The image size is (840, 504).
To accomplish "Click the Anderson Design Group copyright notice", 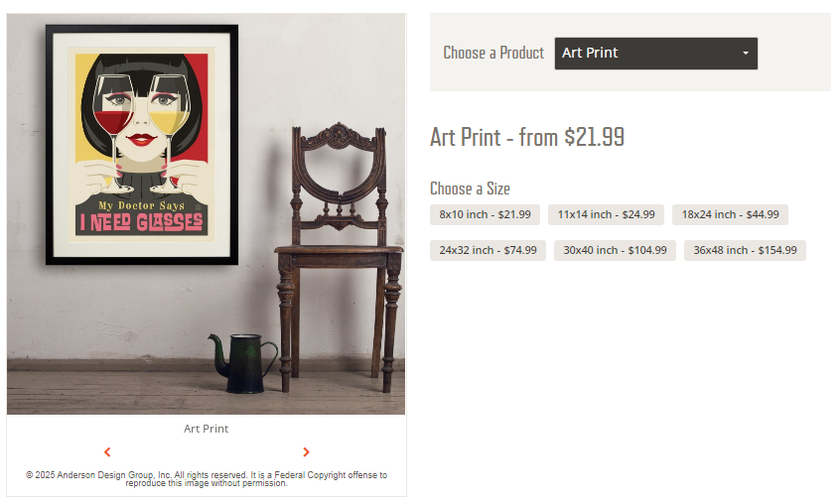I will [x=207, y=479].
